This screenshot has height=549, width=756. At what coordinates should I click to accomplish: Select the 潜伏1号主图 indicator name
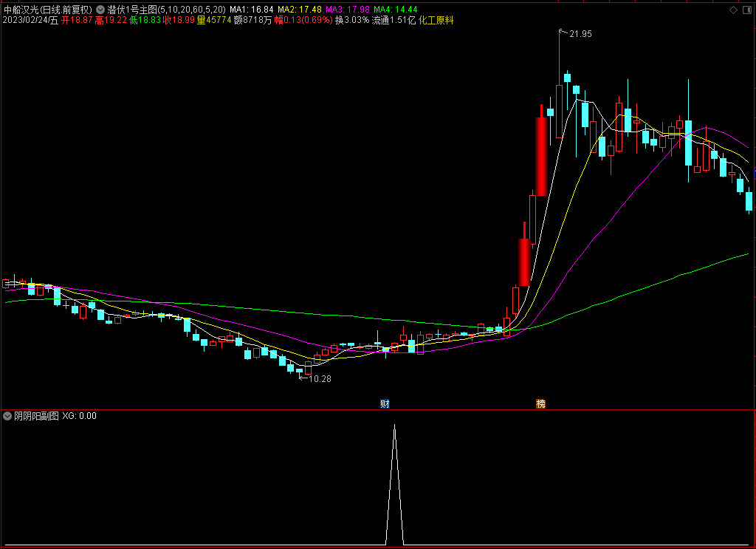(132, 10)
